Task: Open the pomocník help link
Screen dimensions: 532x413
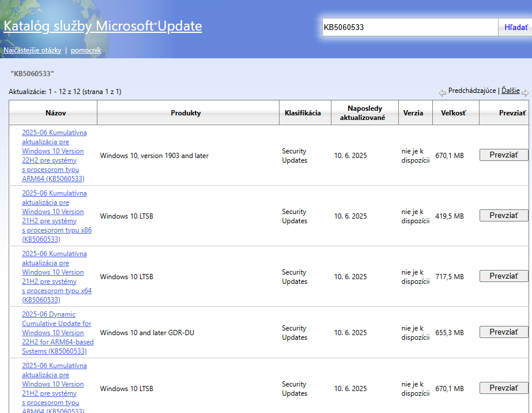Action: pos(86,50)
